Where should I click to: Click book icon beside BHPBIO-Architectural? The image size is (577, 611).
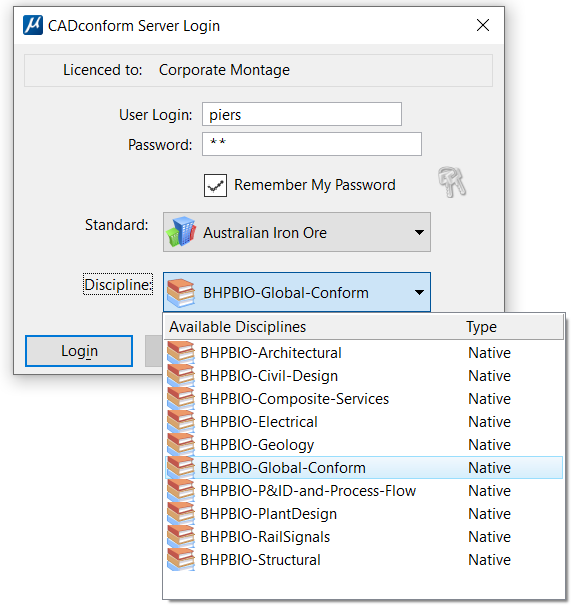[181, 353]
